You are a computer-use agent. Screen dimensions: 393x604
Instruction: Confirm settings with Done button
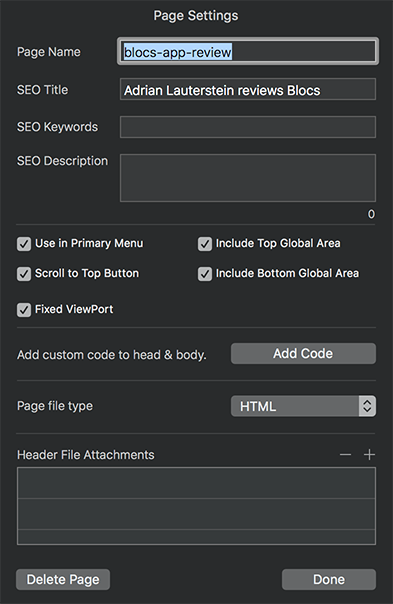329,579
